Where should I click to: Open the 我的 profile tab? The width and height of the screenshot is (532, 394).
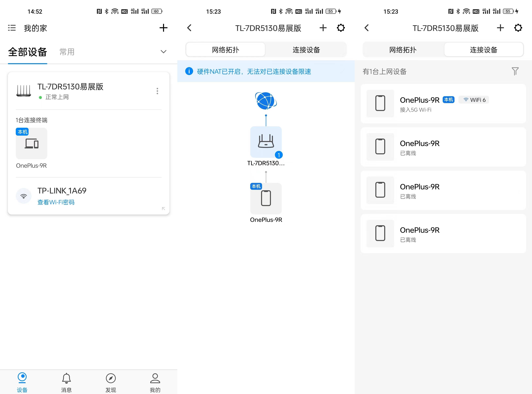click(x=155, y=383)
